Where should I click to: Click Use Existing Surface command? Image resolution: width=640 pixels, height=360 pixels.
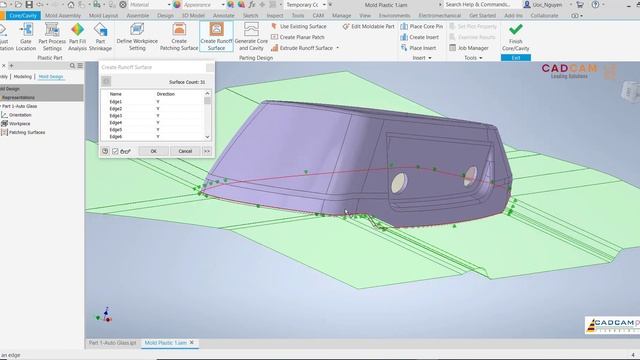(x=299, y=26)
